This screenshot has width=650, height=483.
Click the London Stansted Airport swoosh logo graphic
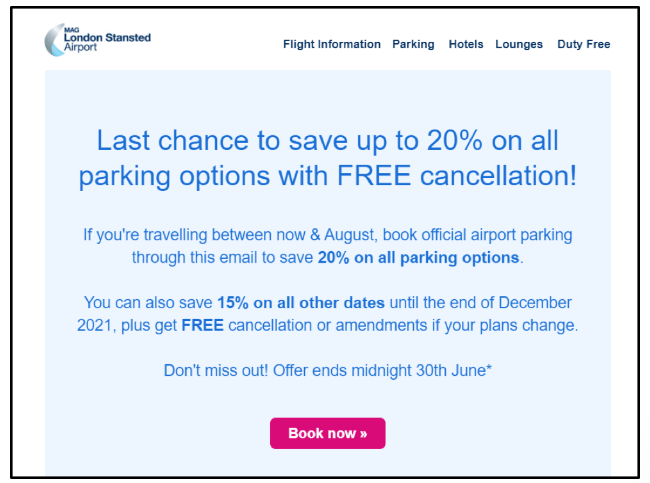54,40
